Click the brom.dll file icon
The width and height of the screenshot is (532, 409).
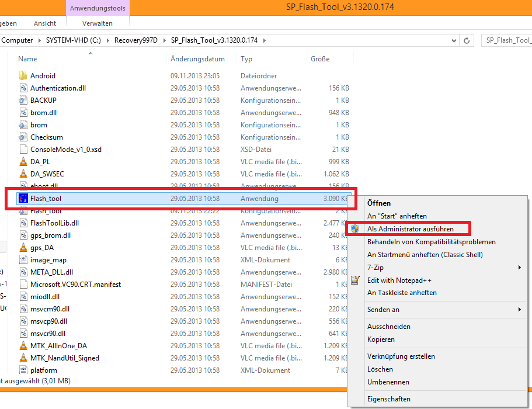click(x=23, y=112)
